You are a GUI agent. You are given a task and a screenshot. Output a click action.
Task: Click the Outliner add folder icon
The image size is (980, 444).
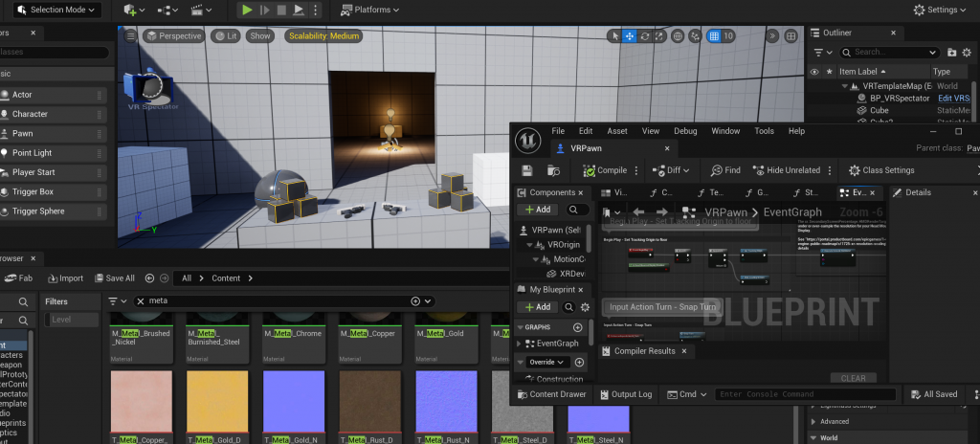(952, 53)
